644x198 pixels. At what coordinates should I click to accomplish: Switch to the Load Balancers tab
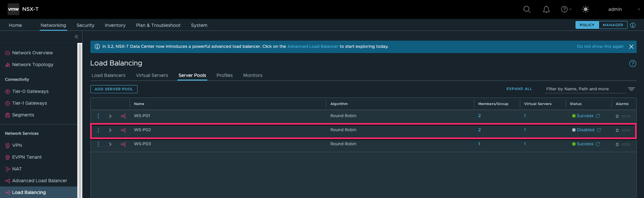tap(108, 75)
